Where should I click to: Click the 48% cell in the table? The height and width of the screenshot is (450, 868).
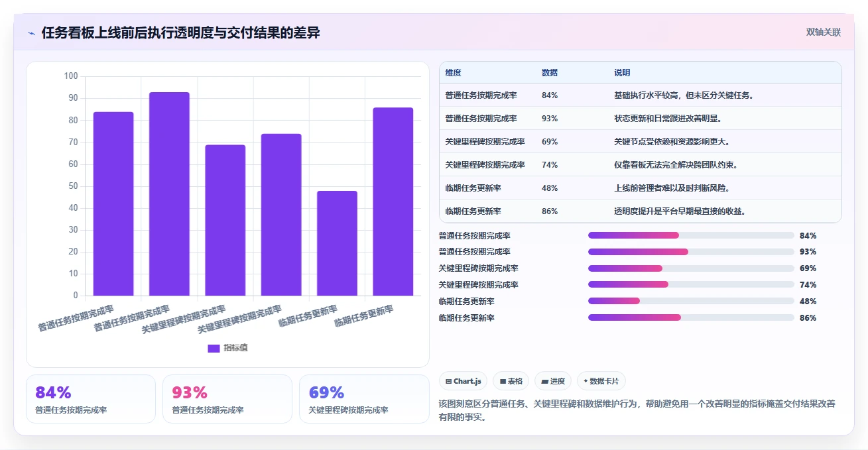(550, 188)
